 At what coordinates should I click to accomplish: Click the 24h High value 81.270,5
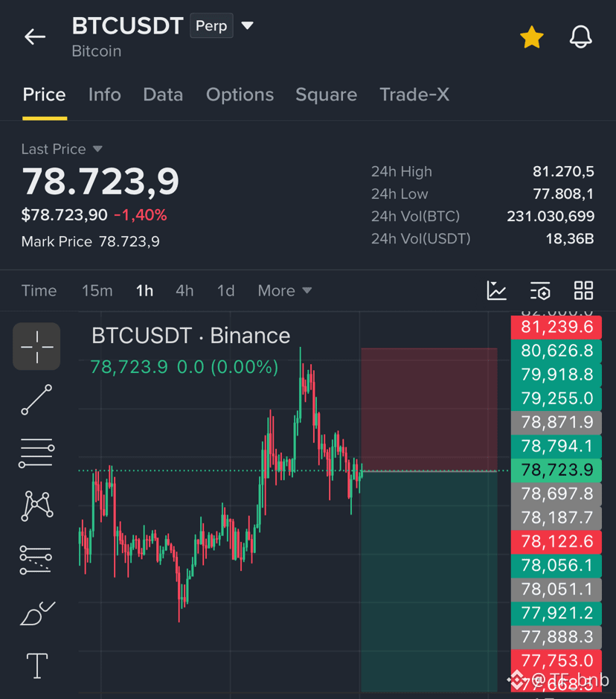(563, 172)
